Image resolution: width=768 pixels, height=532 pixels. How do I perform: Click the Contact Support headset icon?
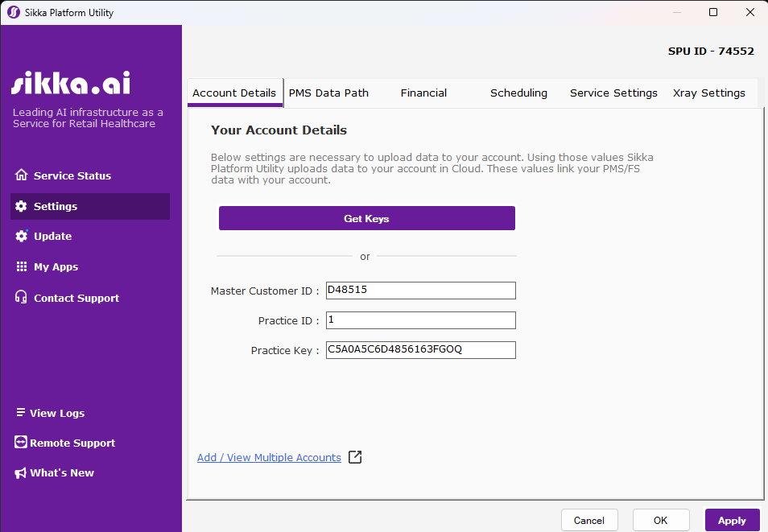pyautogui.click(x=21, y=297)
